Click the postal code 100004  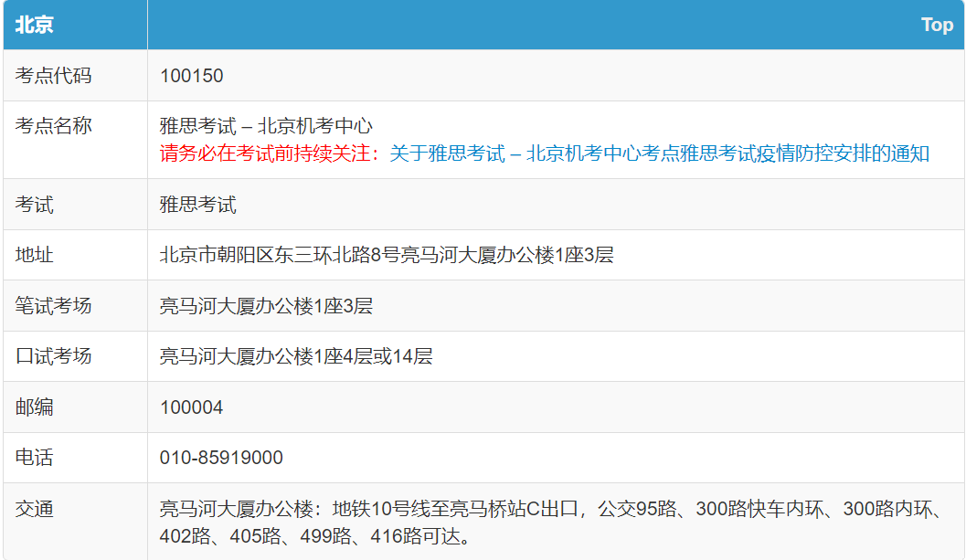click(191, 407)
